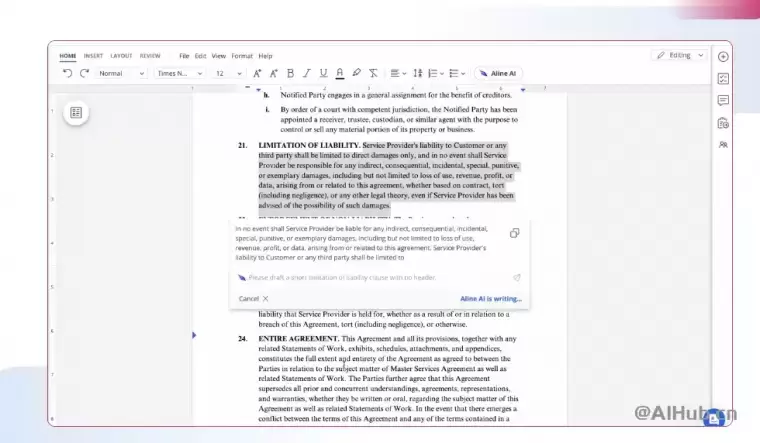The image size is (760, 443).
Task: Expand the Times N... font dropdown
Action: 178,73
